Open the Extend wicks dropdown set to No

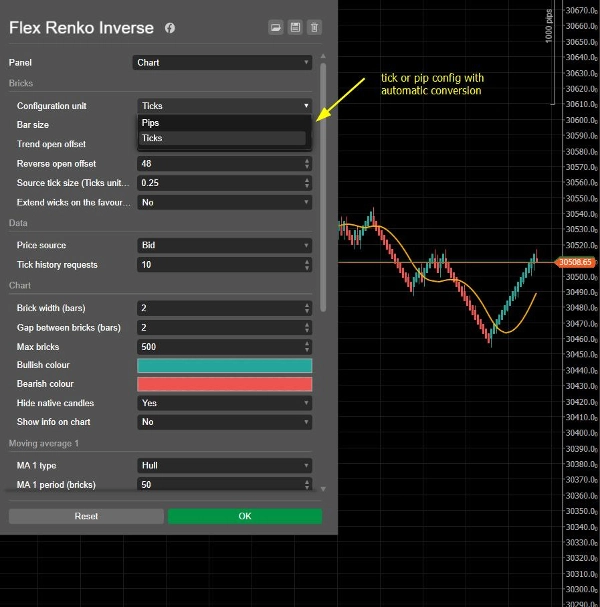pyautogui.click(x=225, y=202)
